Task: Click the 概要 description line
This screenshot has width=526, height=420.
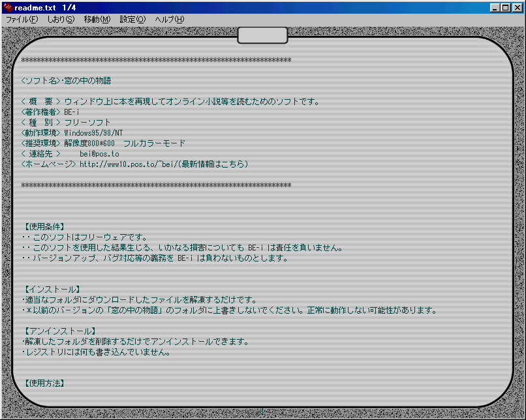Action: pyautogui.click(x=170, y=102)
